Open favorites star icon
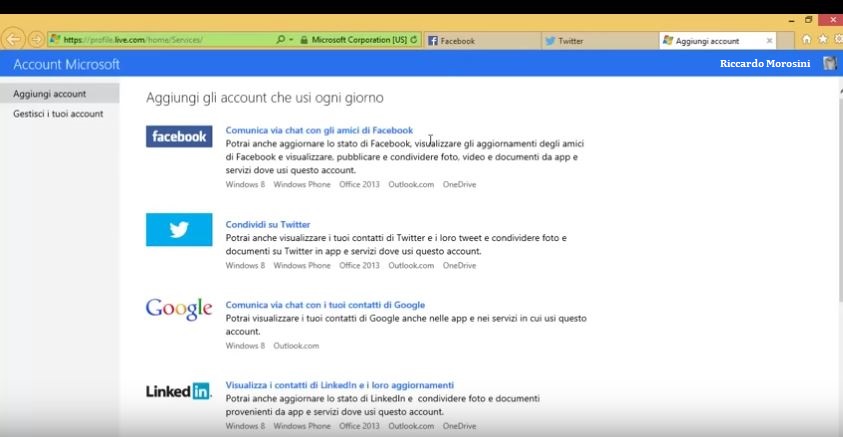The image size is (843, 437). pos(823,39)
